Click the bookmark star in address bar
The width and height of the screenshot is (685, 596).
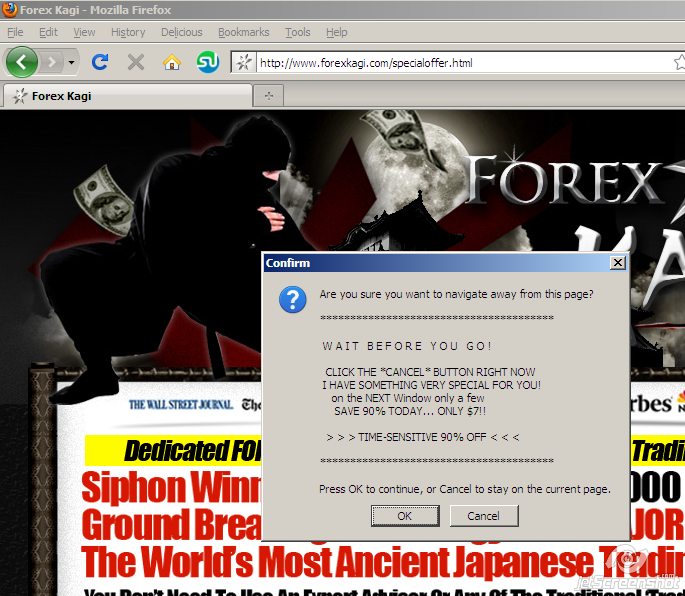click(x=679, y=62)
